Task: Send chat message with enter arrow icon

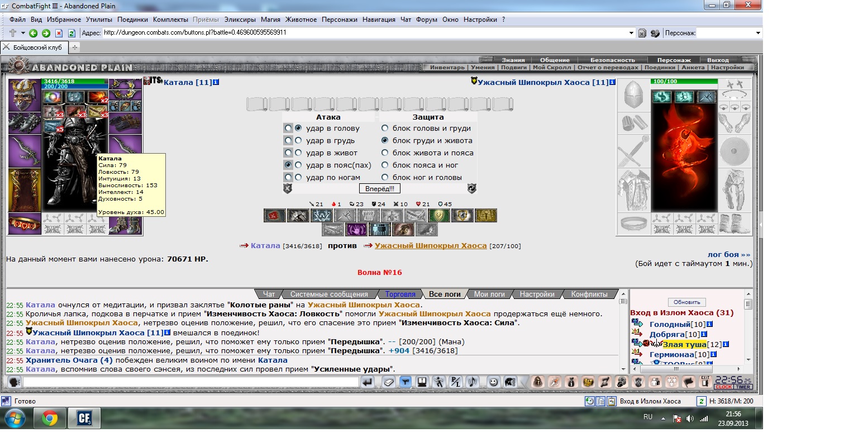Action: [x=367, y=382]
